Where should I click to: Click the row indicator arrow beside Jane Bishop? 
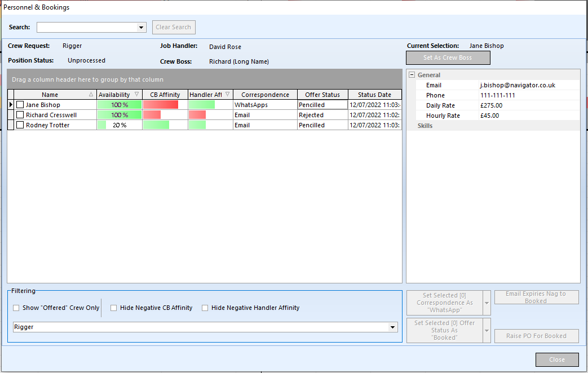click(11, 105)
